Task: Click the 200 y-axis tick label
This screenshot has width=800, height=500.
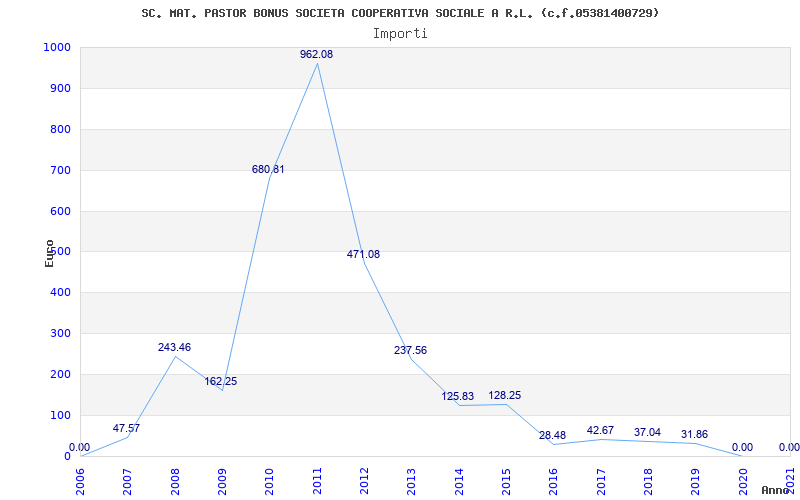Action: point(60,374)
